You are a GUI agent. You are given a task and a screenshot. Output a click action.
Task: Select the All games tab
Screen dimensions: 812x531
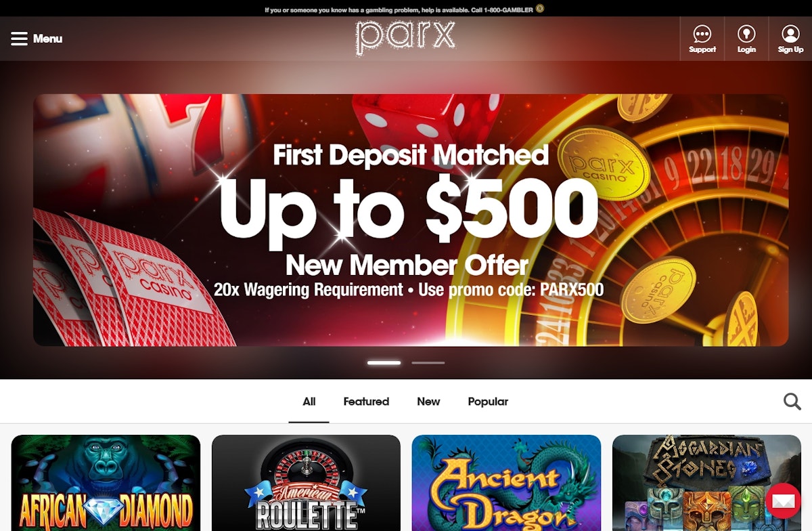click(309, 402)
